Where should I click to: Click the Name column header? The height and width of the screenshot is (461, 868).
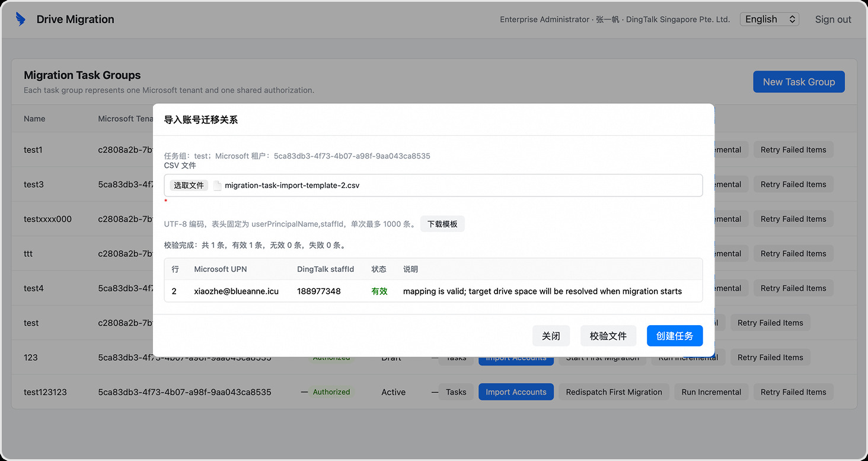pyautogui.click(x=34, y=119)
